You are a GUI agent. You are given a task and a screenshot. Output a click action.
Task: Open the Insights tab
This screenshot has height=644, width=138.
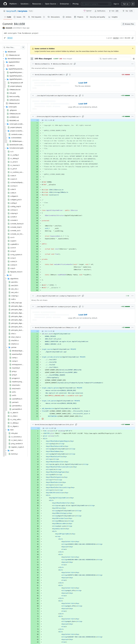(x=113, y=17)
